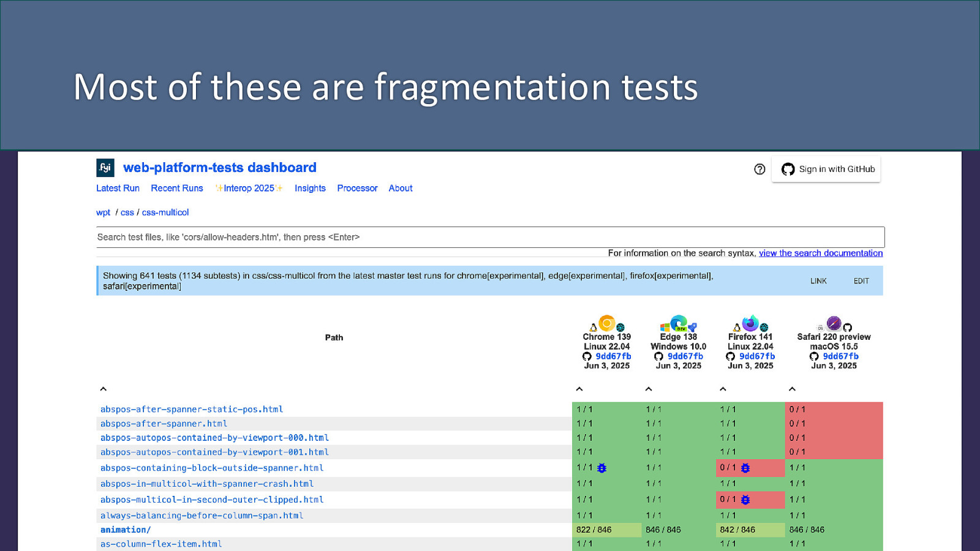Open abspos-after-spanner.html test

tap(164, 424)
